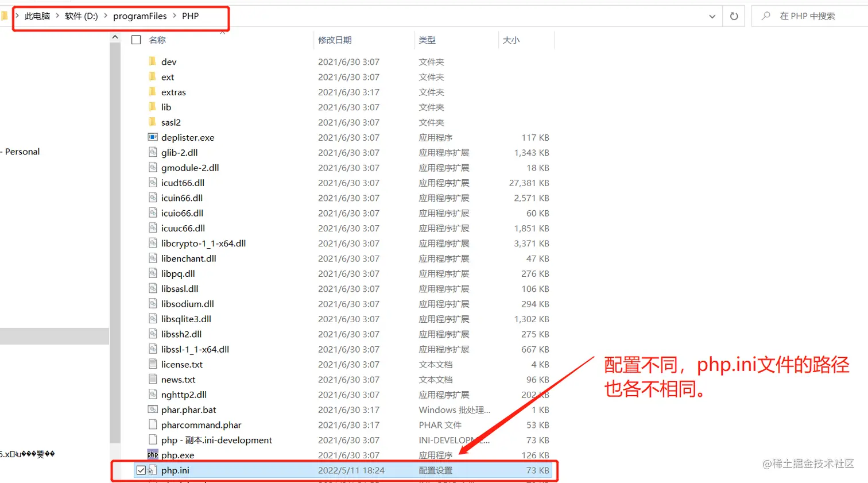Click the icuin66.dll file icon
The image size is (868, 483).
(153, 198)
